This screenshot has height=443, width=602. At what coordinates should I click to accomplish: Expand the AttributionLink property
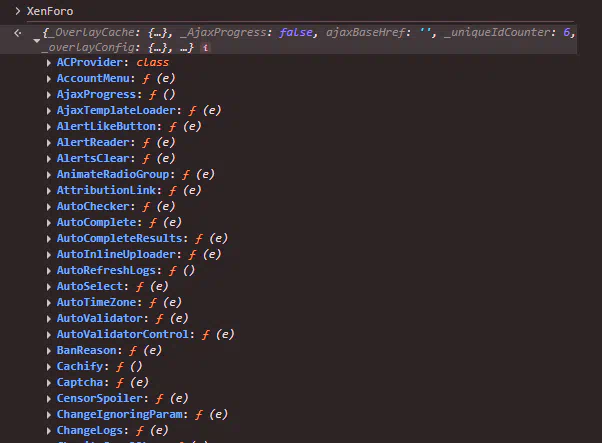(49, 191)
